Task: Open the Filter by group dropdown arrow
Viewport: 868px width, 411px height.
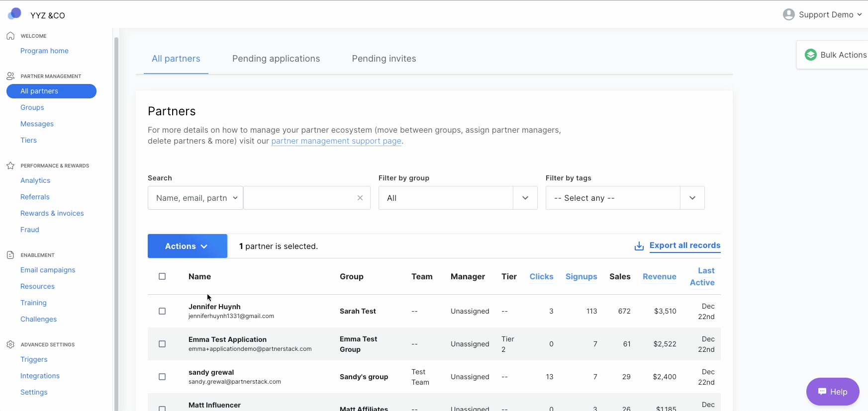Action: (525, 198)
